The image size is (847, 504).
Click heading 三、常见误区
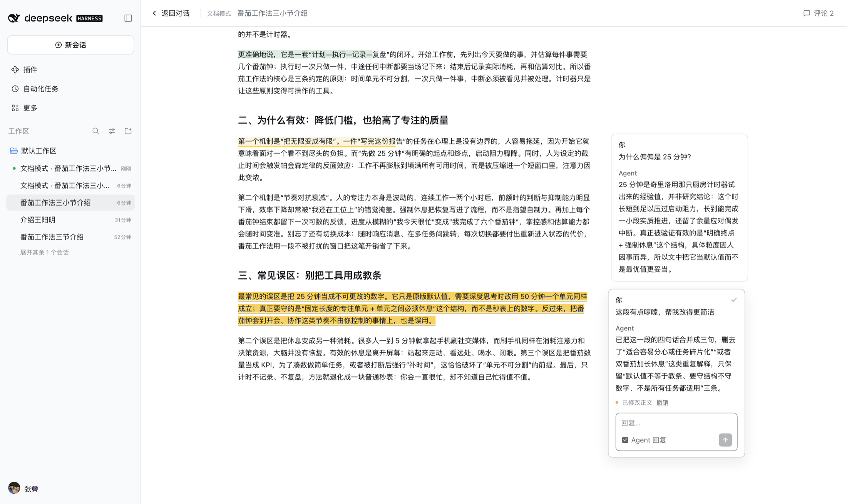coord(310,275)
